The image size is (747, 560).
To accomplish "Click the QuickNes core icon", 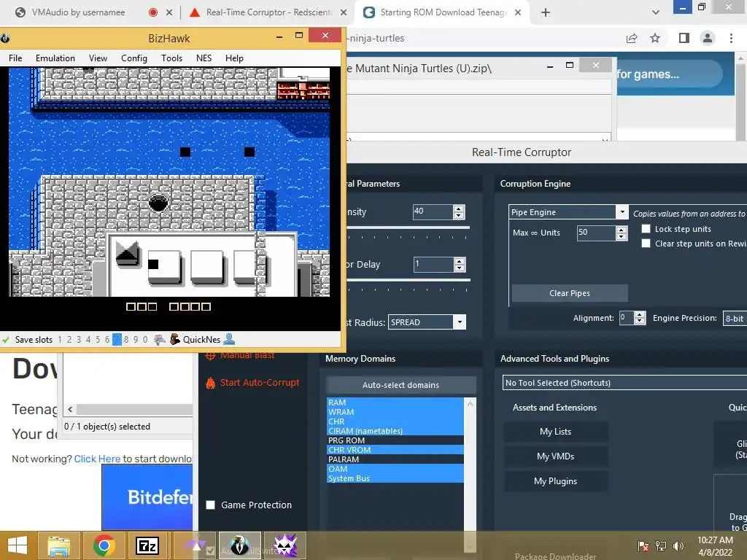I will tap(175, 339).
